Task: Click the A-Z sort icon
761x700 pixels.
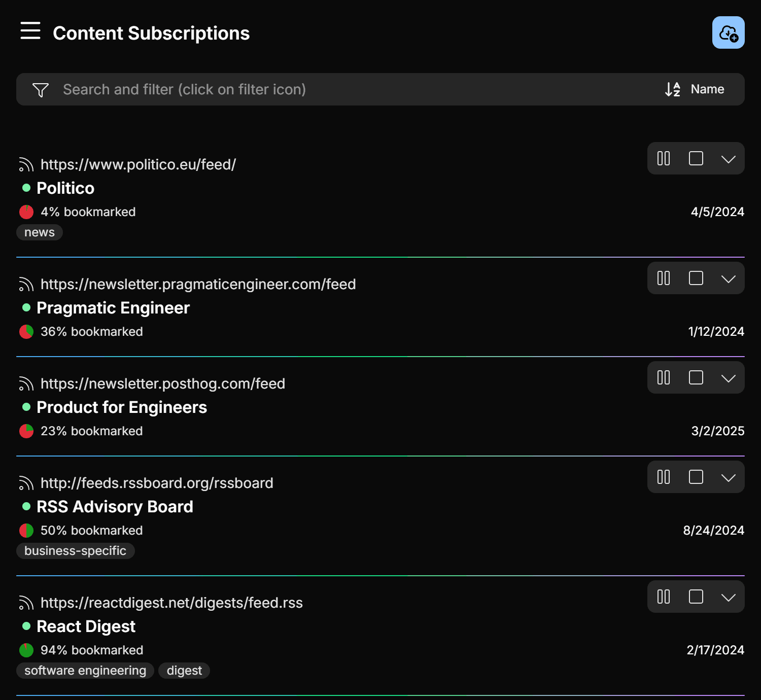Action: [672, 89]
